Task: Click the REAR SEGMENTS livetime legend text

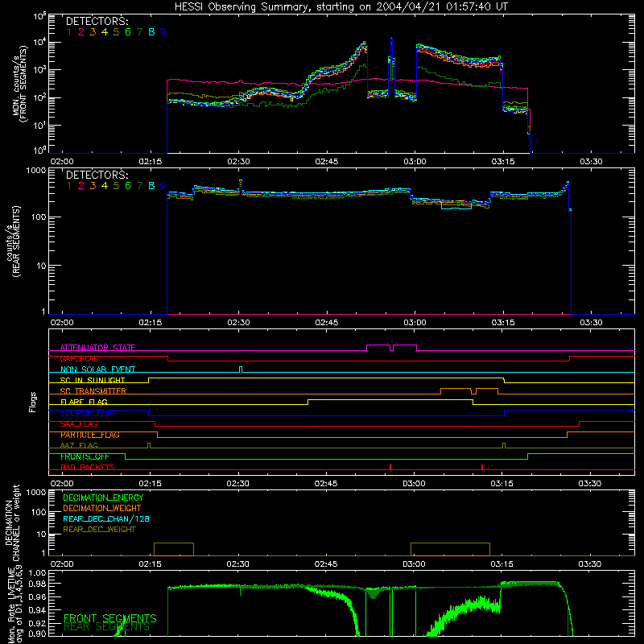Action: [106, 627]
